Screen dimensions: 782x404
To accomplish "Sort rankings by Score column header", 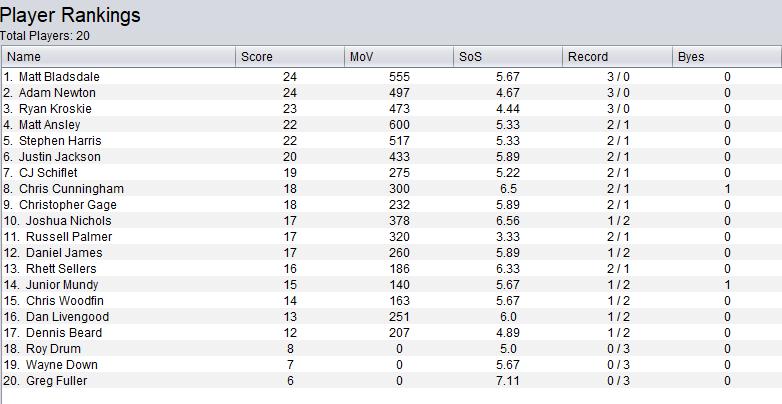I will click(290, 57).
